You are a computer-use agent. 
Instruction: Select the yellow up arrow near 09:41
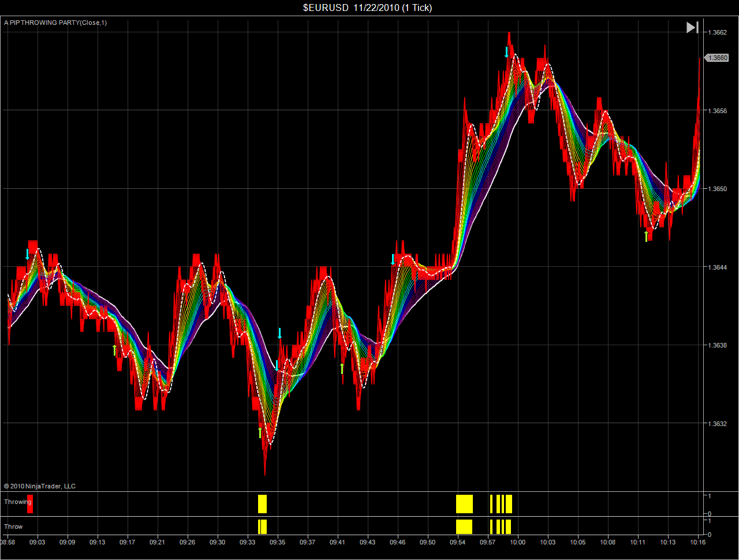pyautogui.click(x=342, y=368)
